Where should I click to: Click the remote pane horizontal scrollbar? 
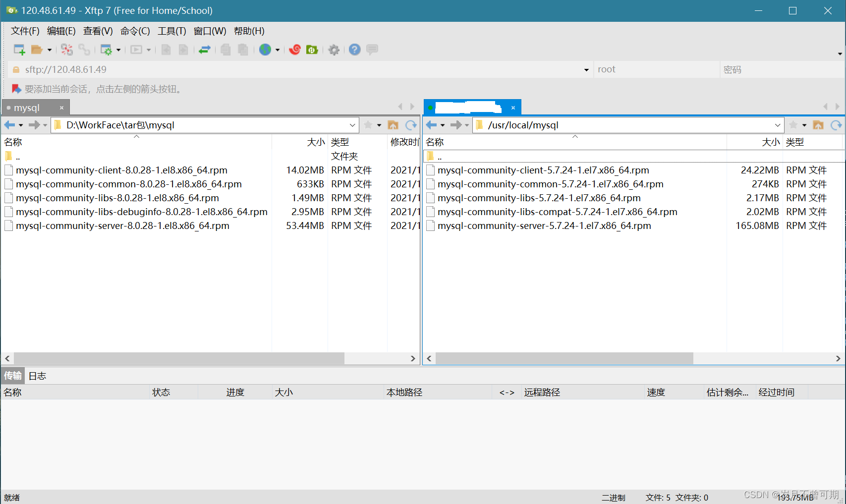pos(564,358)
